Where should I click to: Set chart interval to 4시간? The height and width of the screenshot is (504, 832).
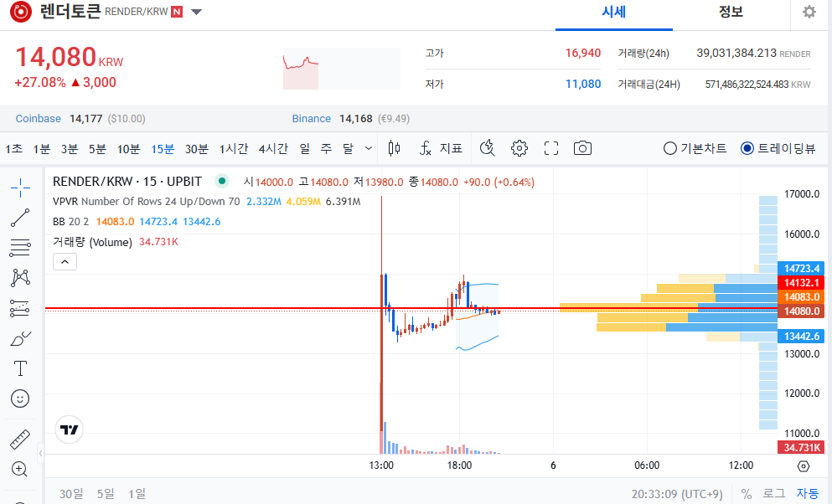tap(273, 149)
